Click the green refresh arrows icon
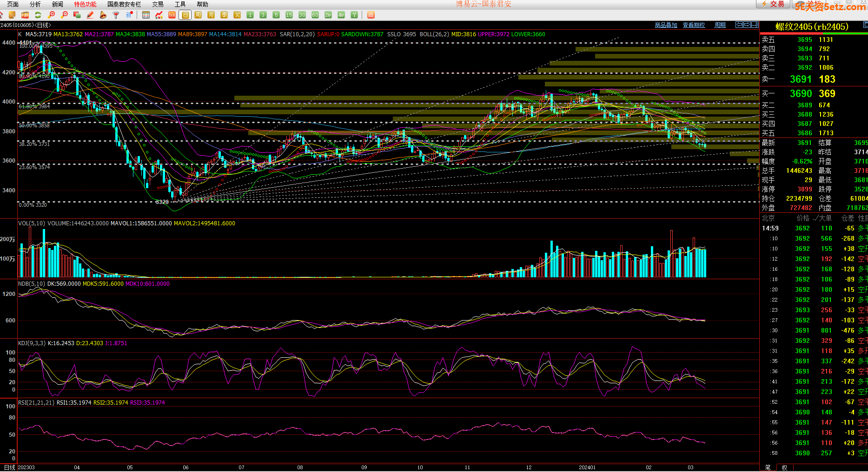 [38, 15]
